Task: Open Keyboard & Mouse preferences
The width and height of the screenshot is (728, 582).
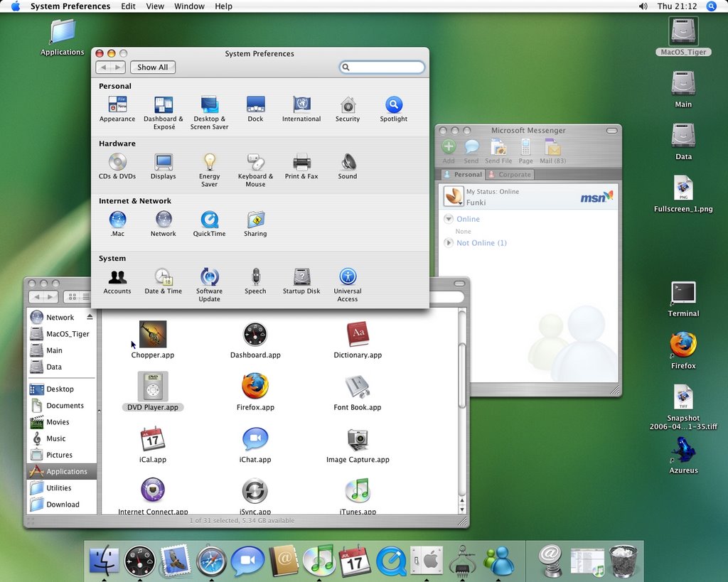Action: [255, 171]
